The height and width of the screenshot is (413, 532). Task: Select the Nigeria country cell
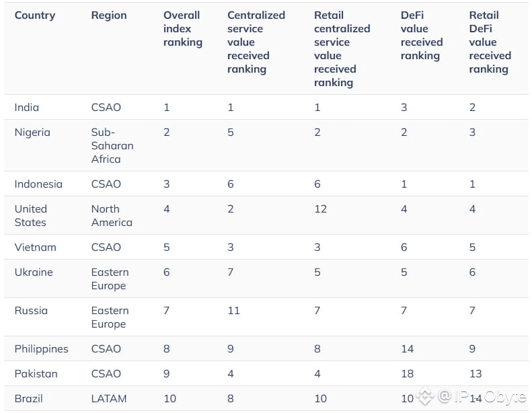click(x=32, y=132)
